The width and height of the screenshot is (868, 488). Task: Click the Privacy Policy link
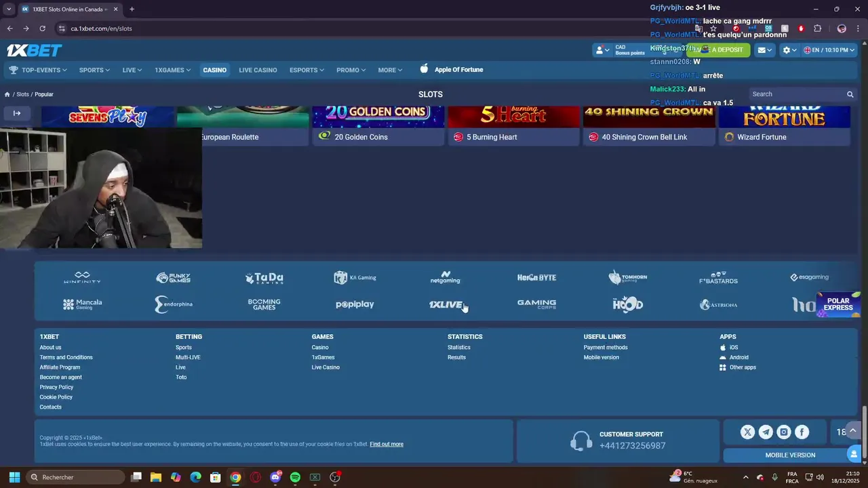(x=56, y=387)
